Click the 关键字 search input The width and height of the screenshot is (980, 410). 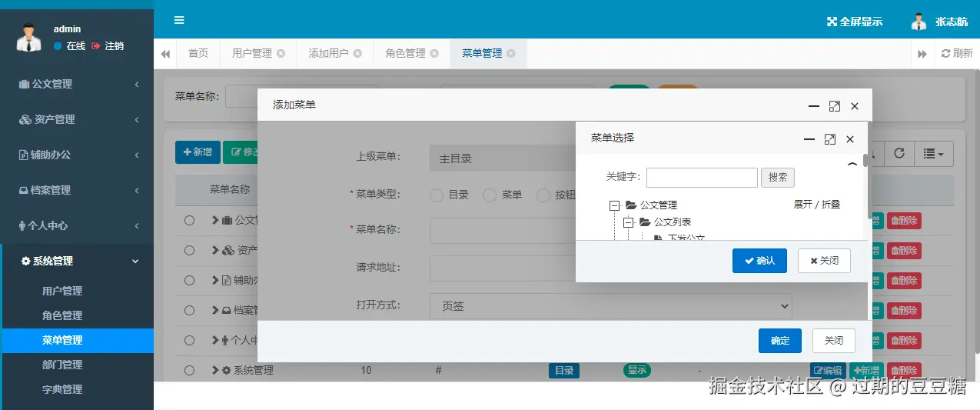point(702,178)
